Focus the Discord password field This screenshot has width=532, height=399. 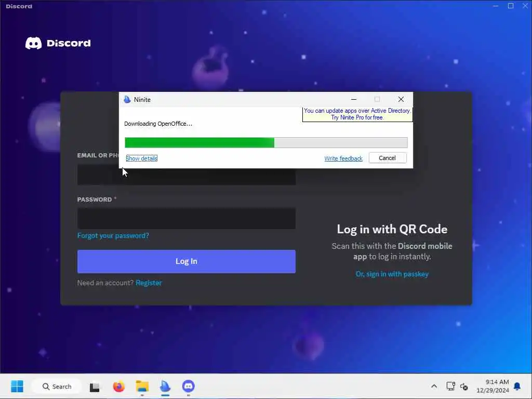(x=187, y=219)
